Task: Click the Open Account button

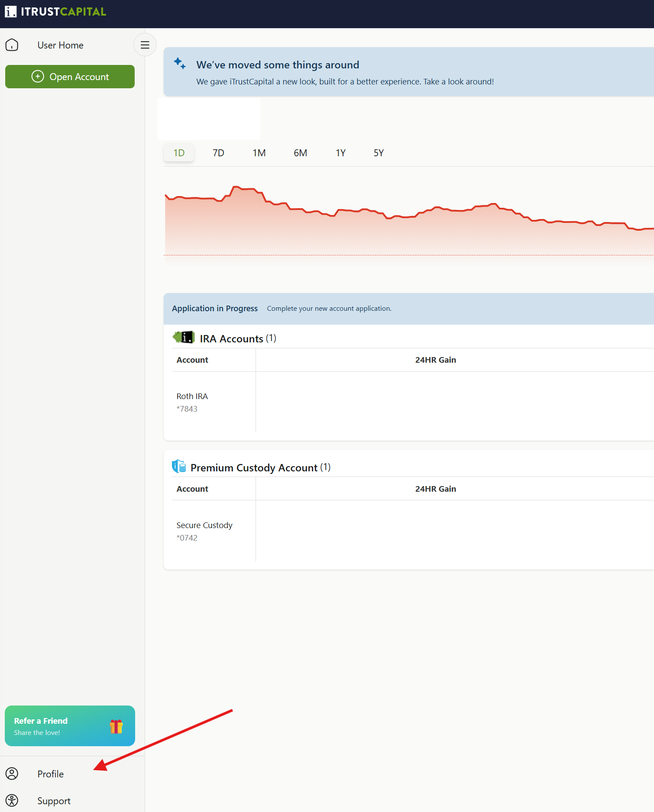Action: tap(70, 77)
